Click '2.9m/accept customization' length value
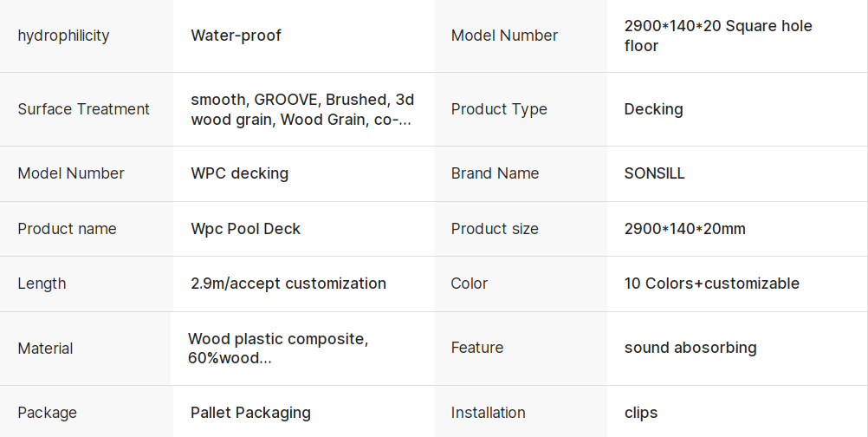The width and height of the screenshot is (868, 437). pos(288,284)
